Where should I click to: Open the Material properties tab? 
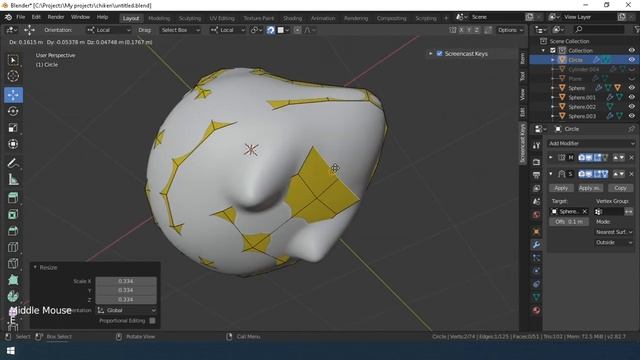[536, 310]
